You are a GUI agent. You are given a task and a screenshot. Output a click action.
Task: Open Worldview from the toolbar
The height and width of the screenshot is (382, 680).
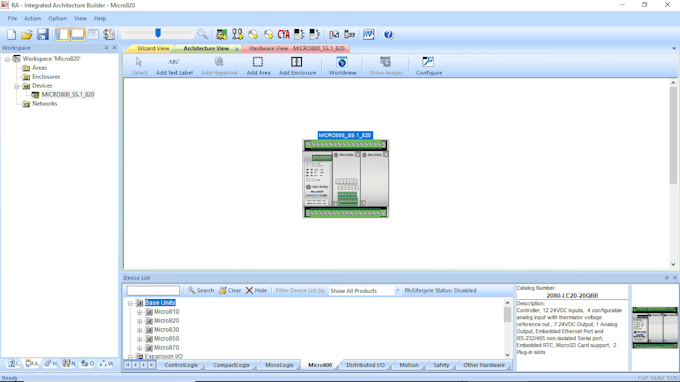(x=342, y=66)
